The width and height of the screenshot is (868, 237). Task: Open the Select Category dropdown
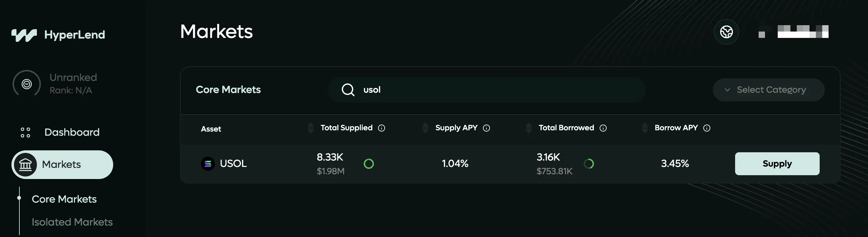click(768, 90)
